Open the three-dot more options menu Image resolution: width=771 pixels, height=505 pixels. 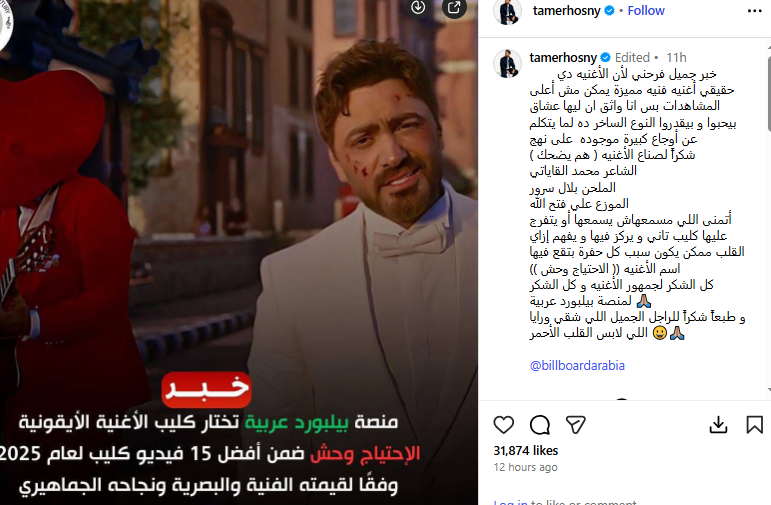(x=754, y=11)
